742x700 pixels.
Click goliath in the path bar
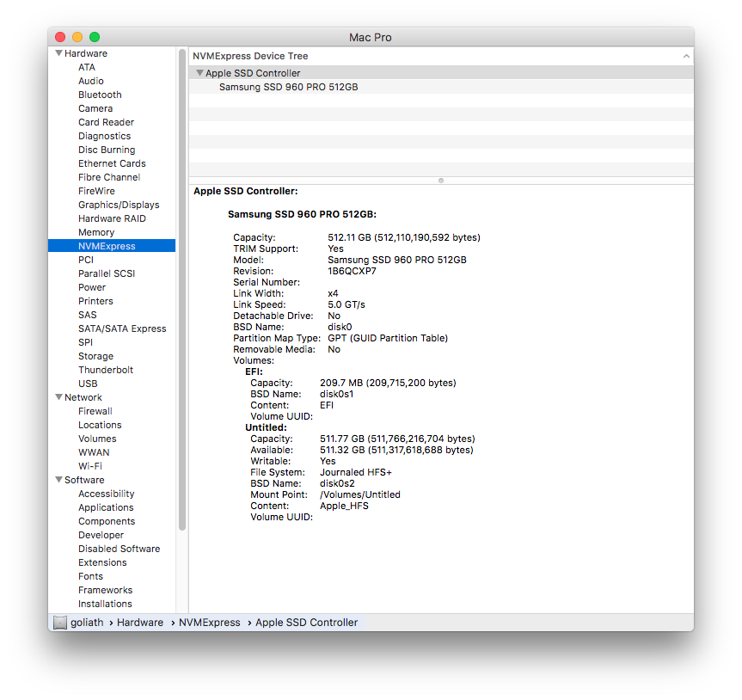87,622
